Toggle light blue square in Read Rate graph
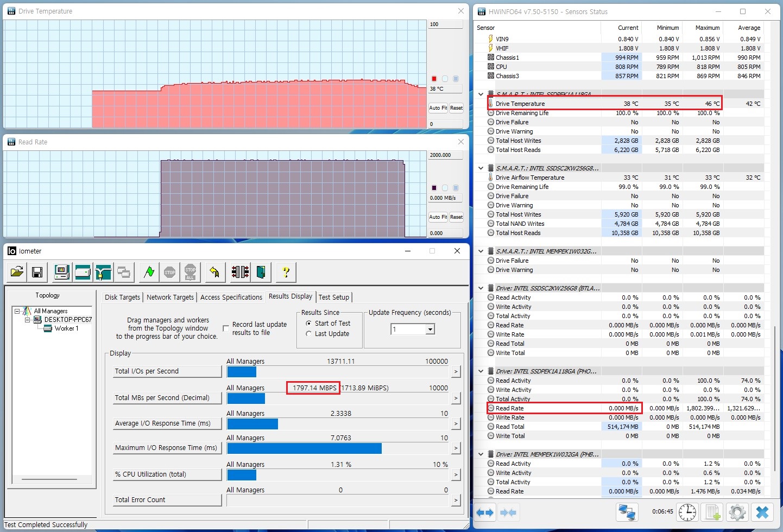783x532 pixels. [x=456, y=188]
